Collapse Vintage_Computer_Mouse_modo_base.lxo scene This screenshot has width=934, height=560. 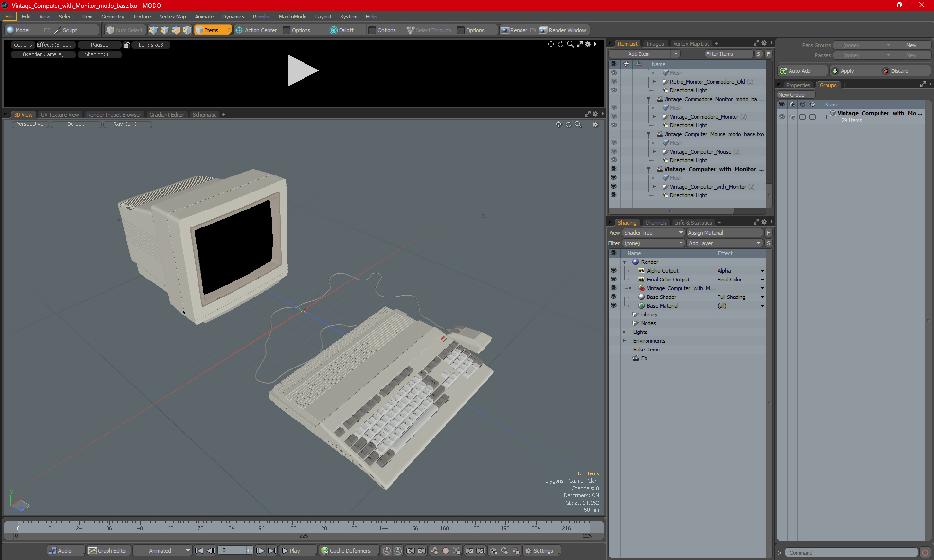click(648, 134)
